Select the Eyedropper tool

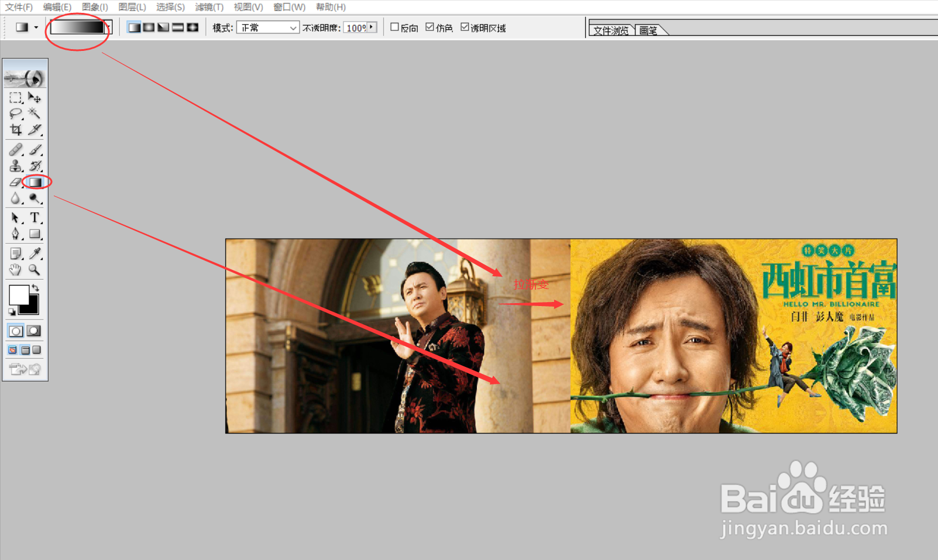click(x=35, y=253)
